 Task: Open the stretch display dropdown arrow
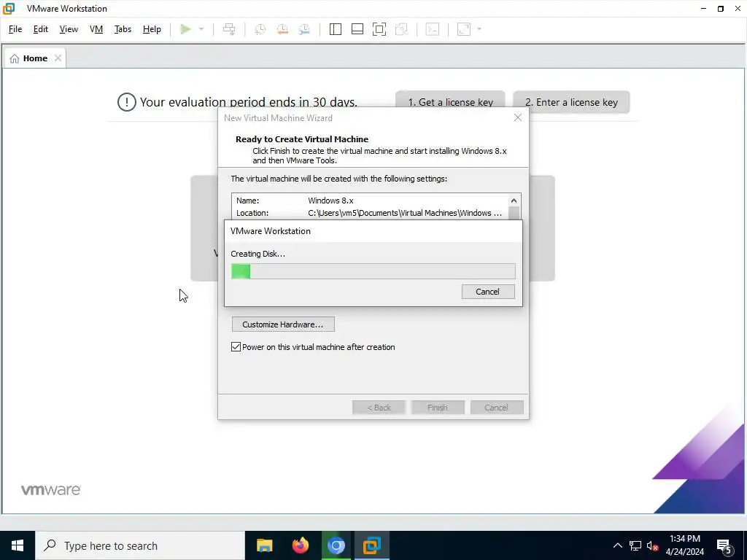pyautogui.click(x=479, y=29)
